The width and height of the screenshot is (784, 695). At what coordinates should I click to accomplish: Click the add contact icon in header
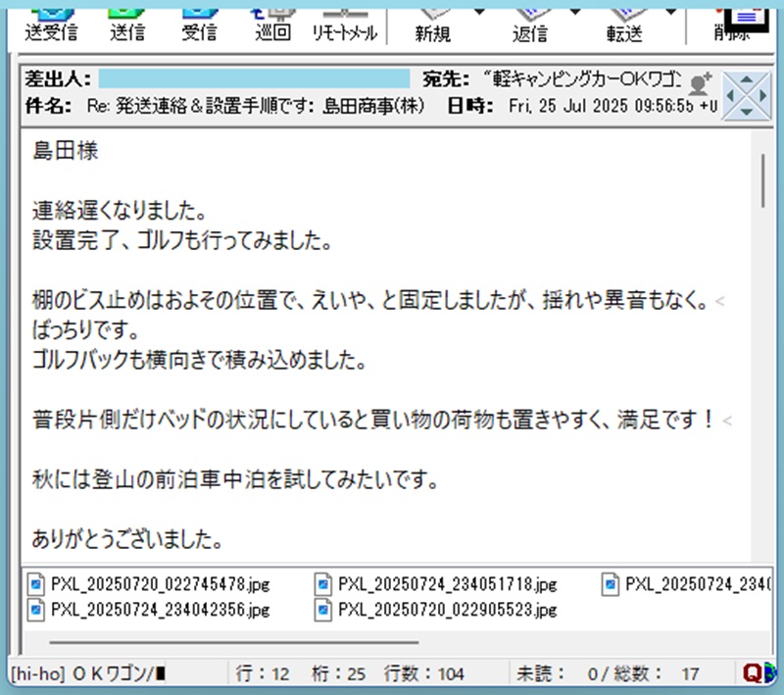(x=700, y=83)
